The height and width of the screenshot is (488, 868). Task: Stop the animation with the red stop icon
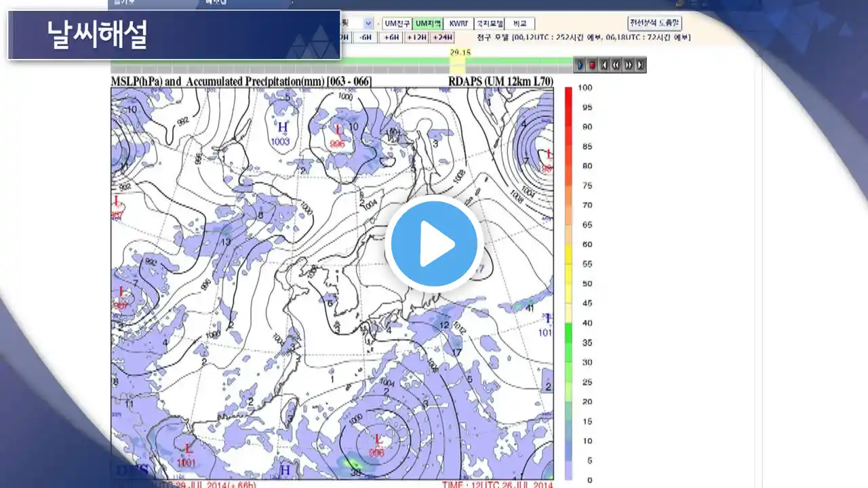tap(592, 65)
